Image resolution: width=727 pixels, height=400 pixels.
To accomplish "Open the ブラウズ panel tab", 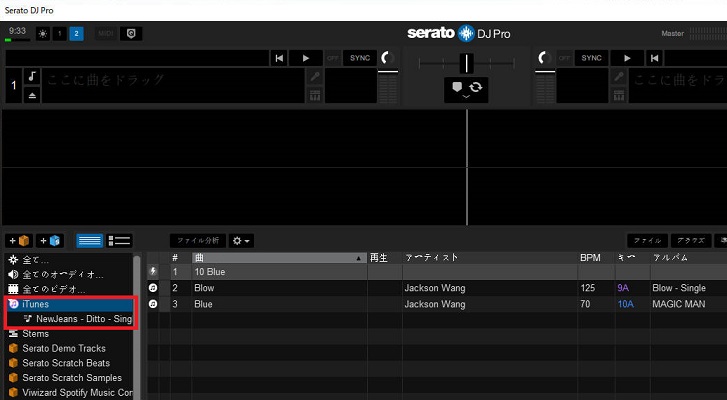I will [691, 241].
